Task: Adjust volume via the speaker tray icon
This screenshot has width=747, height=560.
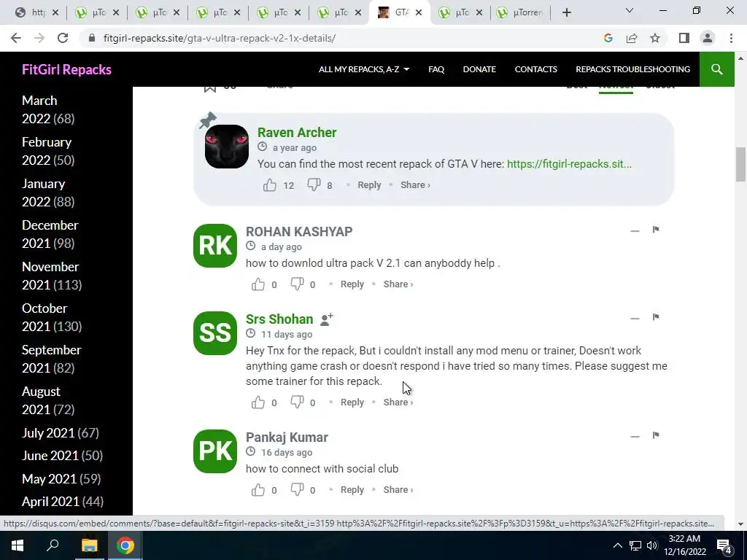Action: (652, 545)
